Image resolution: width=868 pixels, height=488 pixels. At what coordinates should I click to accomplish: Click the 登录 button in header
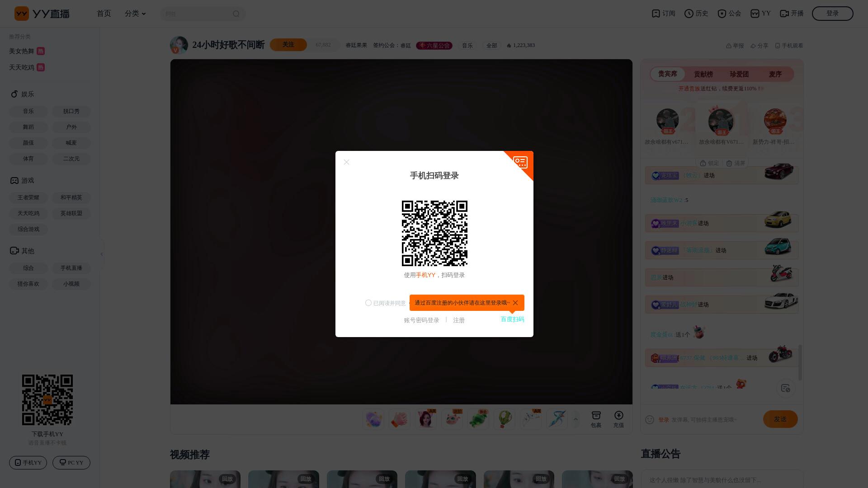coord(832,14)
